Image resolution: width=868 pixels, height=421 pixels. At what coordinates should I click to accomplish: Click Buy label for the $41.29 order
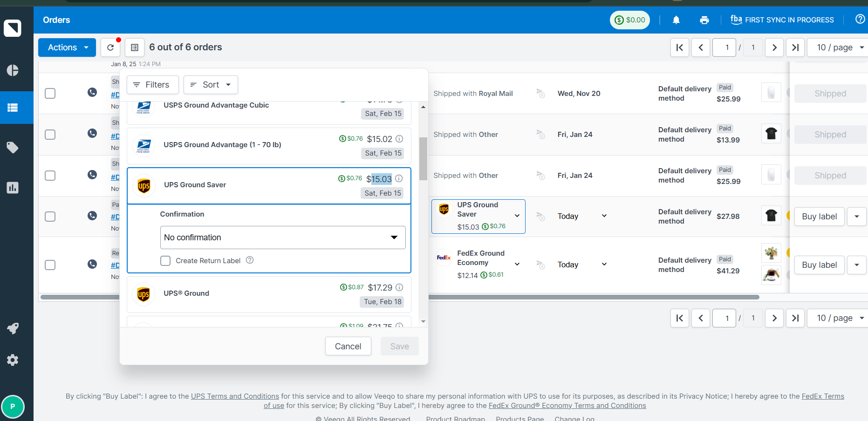click(820, 265)
